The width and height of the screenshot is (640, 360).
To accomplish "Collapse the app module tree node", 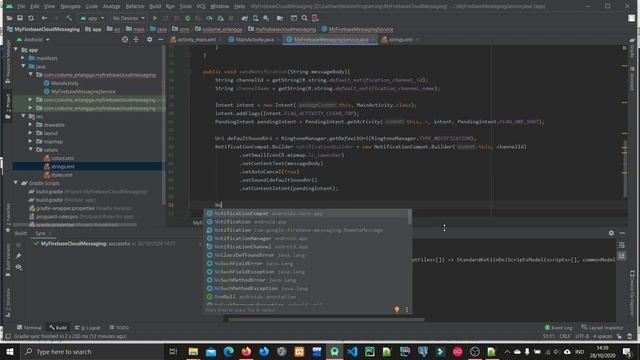I will 16,49.
